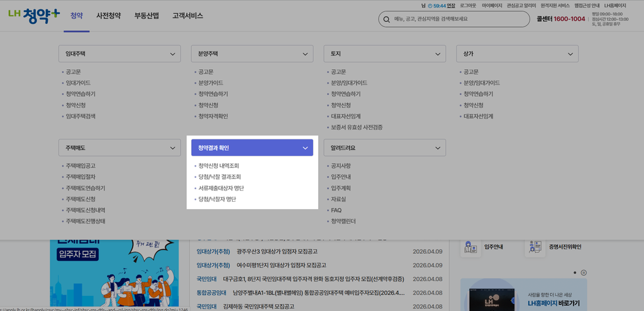
Task: Open 보증서 유효성 사전검증
Action: pyautogui.click(x=357, y=127)
